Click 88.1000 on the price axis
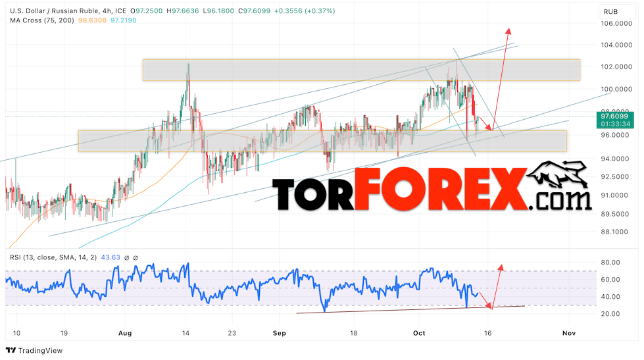Image resolution: width=644 pixels, height=360 pixels. point(615,232)
